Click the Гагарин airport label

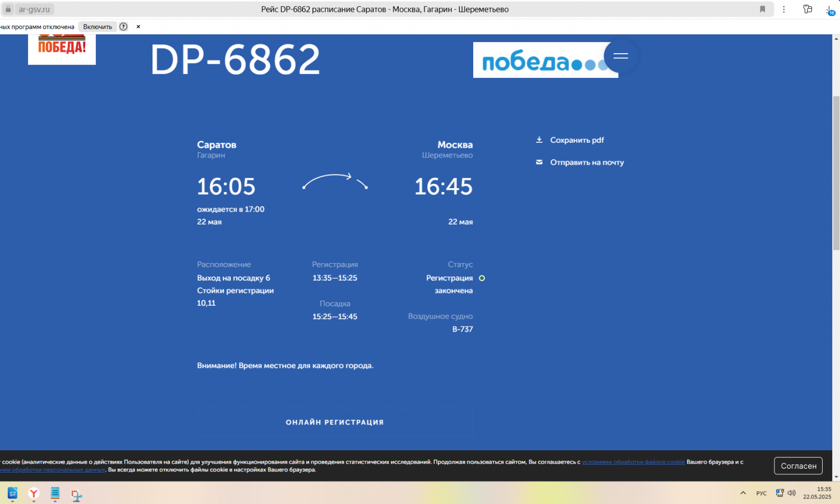point(211,155)
